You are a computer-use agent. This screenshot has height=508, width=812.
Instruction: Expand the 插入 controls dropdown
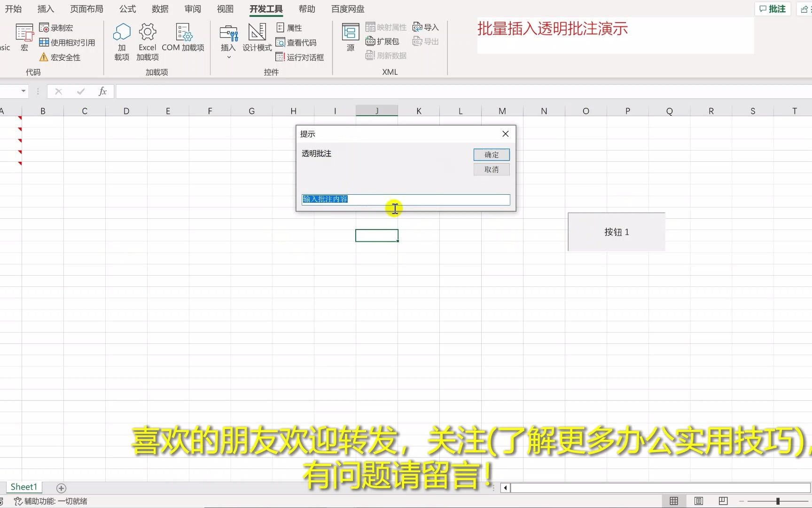228,56
